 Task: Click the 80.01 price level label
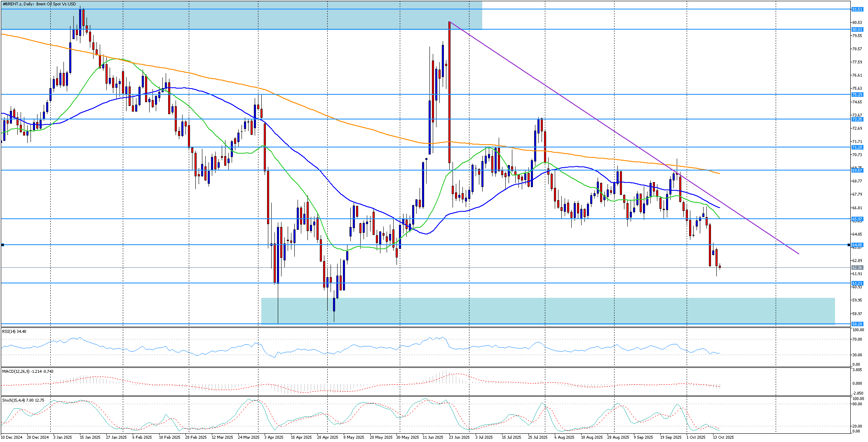click(x=857, y=29)
